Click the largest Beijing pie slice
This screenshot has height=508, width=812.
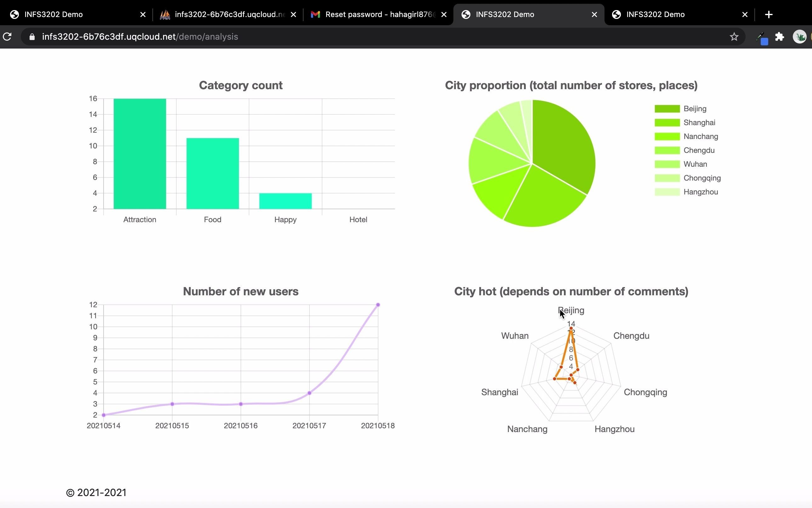(564, 144)
